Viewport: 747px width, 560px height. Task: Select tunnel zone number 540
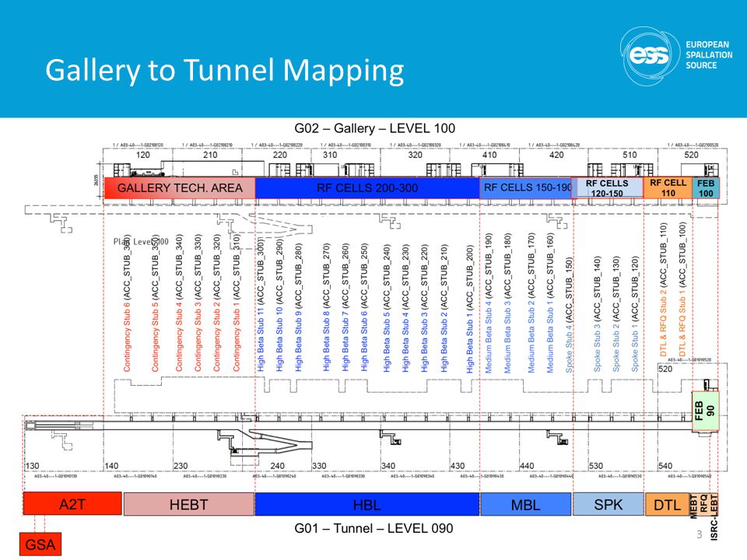665,466
